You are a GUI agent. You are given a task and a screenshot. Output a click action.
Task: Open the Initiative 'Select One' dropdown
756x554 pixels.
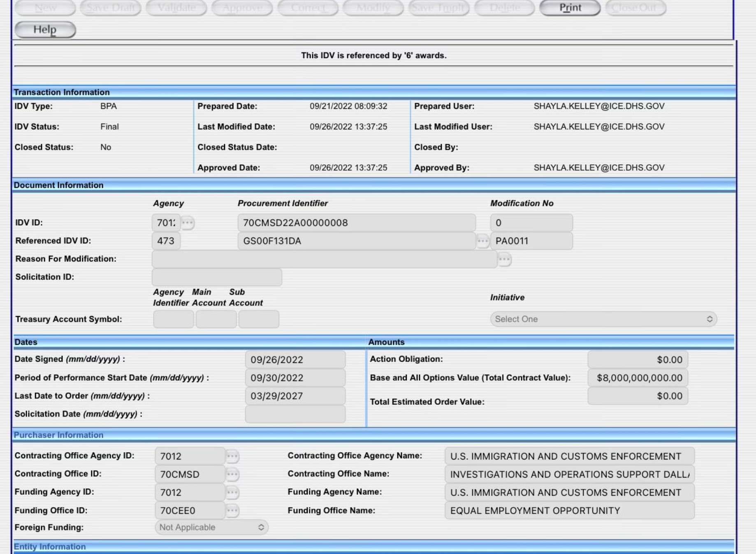[x=603, y=319]
